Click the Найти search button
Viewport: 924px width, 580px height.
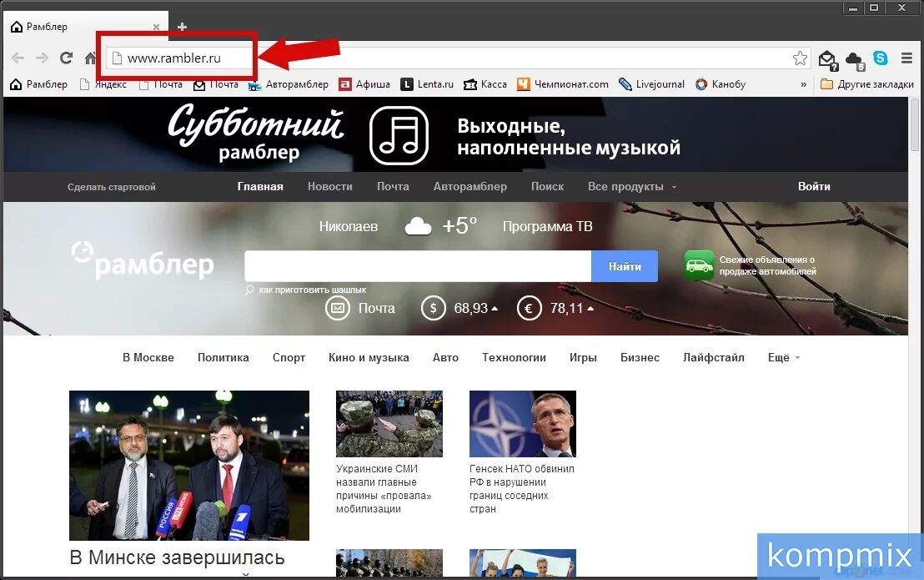(x=625, y=266)
